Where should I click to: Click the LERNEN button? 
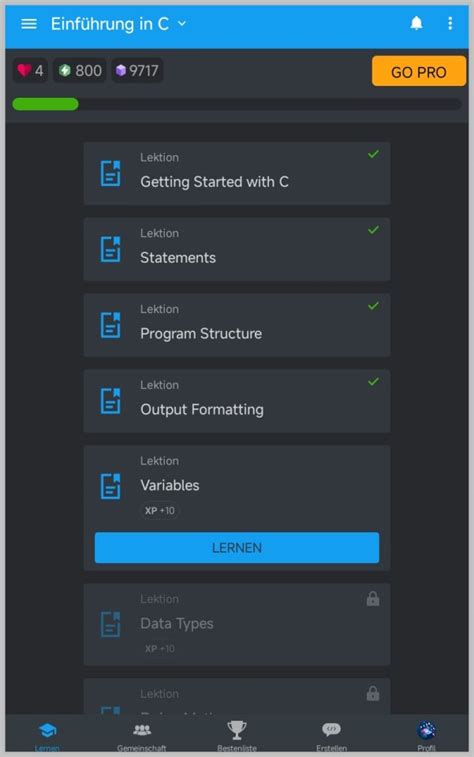pos(237,547)
